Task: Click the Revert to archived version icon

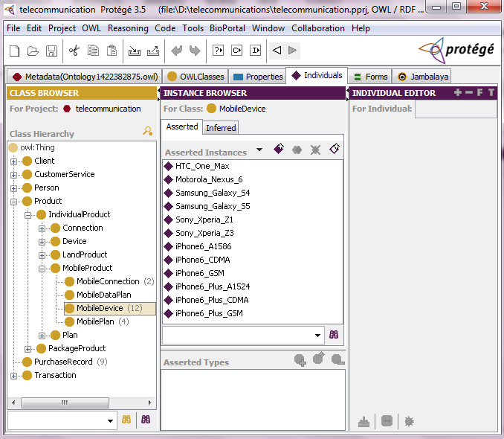Action: (x=153, y=51)
